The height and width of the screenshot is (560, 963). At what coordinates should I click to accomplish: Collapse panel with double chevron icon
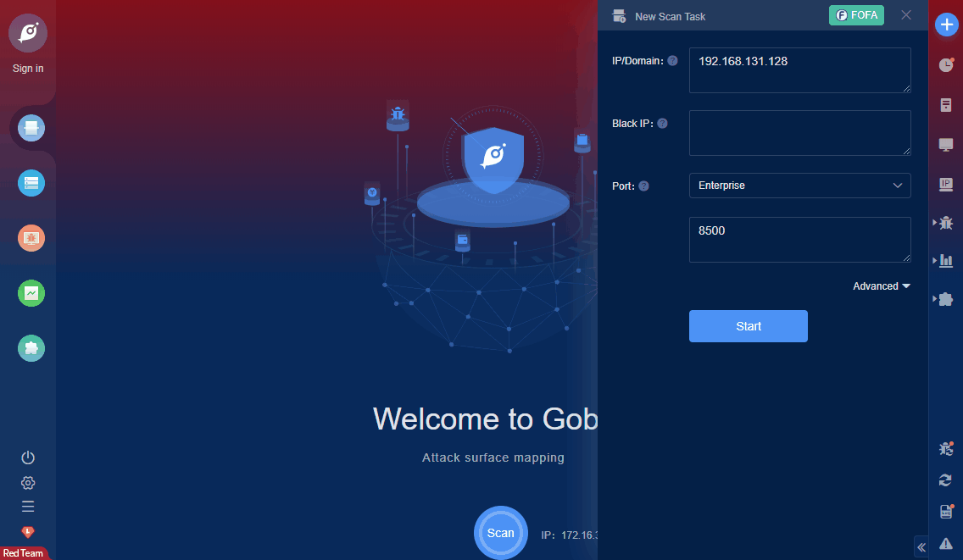pos(921,547)
